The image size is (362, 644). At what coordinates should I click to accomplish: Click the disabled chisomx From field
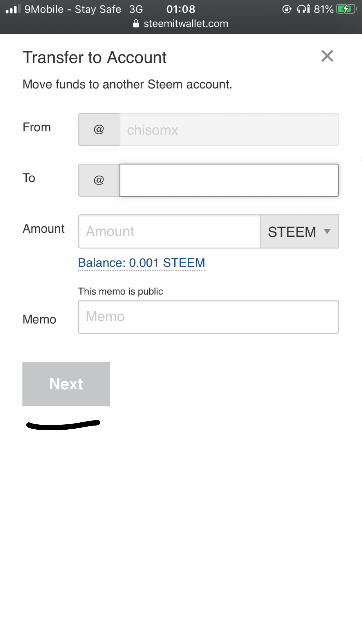coord(229,129)
